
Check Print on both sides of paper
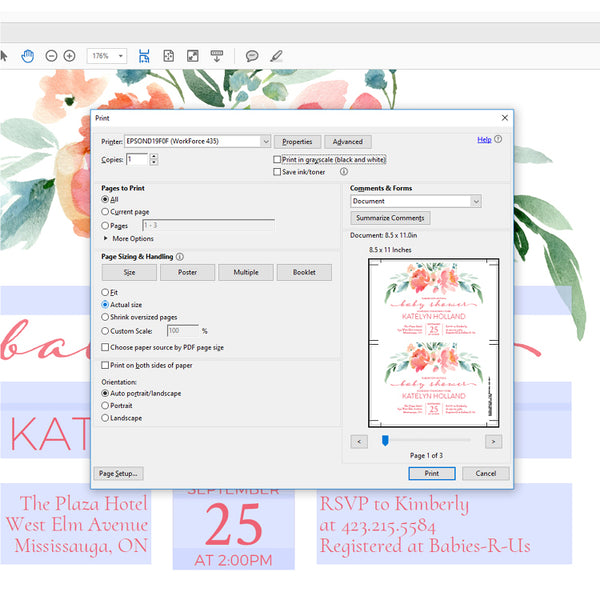click(x=105, y=365)
